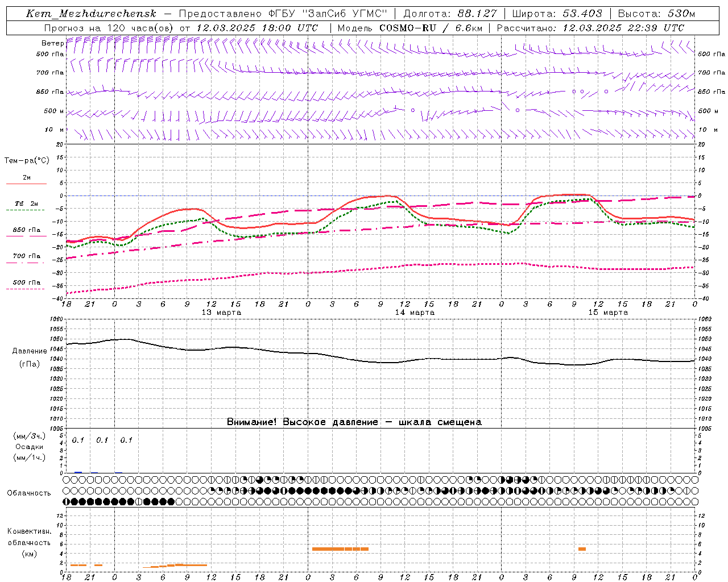Click the warning 'Внимание! Высокое давление — шкала смещена'
The image size is (728, 582).
click(x=354, y=422)
